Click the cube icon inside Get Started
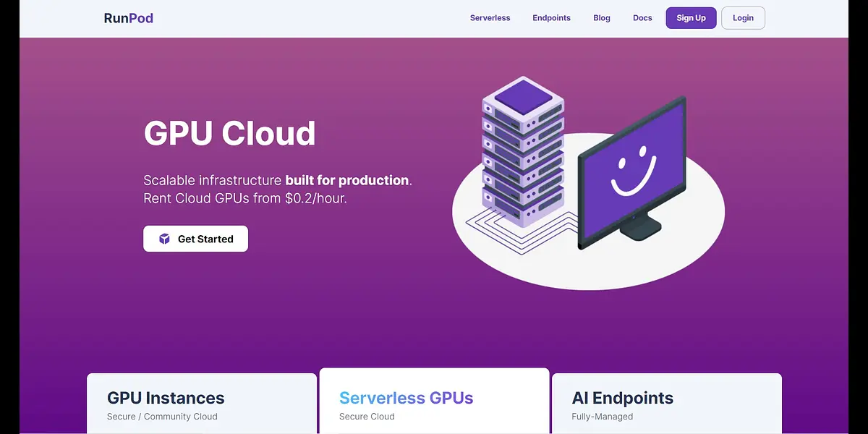868x434 pixels. [x=164, y=239]
